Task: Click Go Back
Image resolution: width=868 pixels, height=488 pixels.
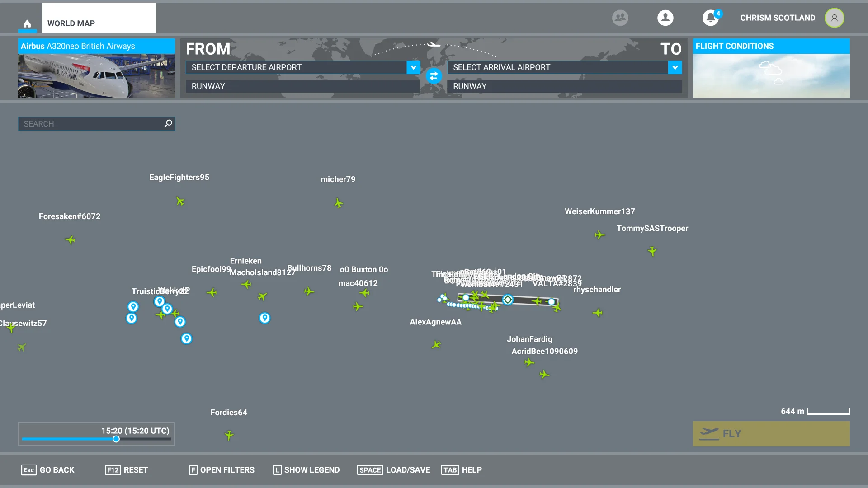Action: (x=48, y=470)
